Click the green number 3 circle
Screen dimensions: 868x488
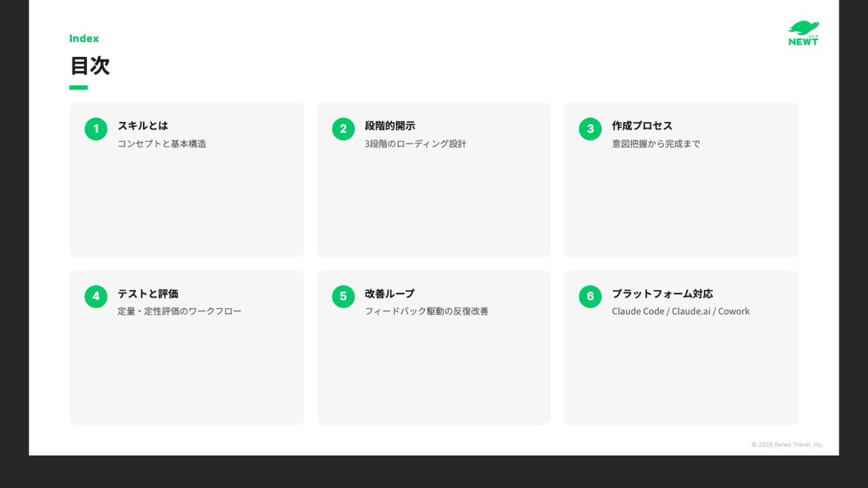pyautogui.click(x=590, y=129)
